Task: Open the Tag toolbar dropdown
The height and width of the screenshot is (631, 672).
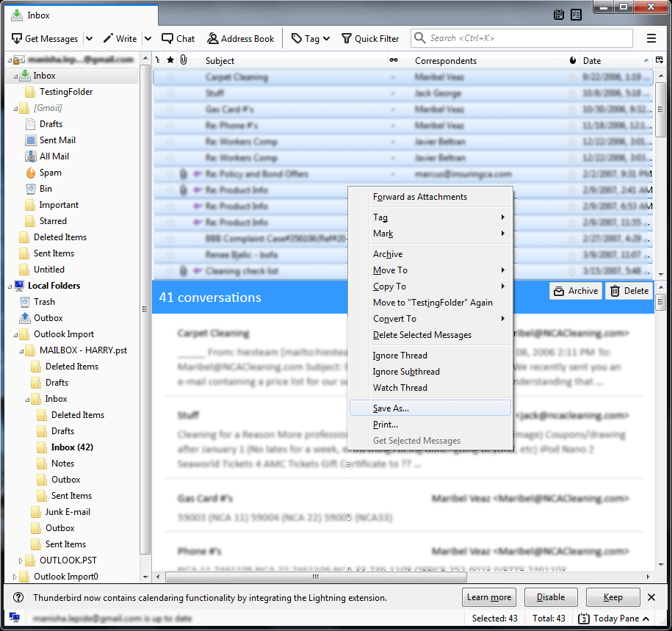Action: [x=311, y=39]
